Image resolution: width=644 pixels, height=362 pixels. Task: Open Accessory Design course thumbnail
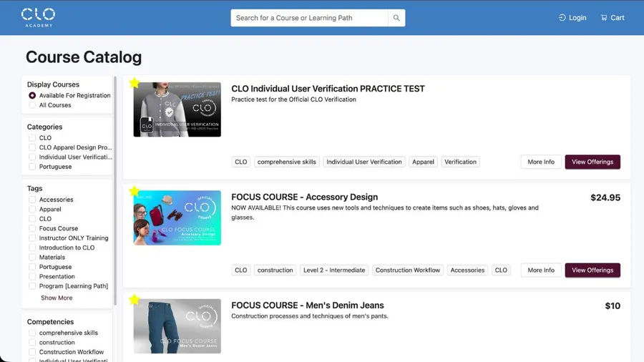[x=177, y=218]
